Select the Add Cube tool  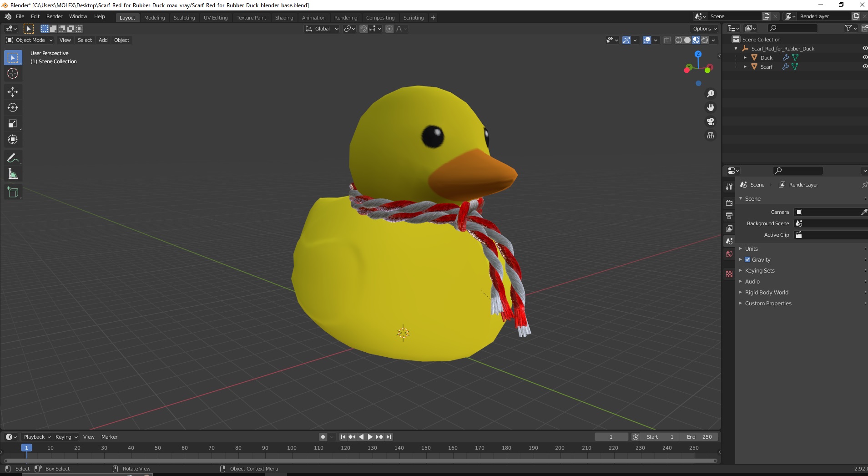[x=13, y=192]
